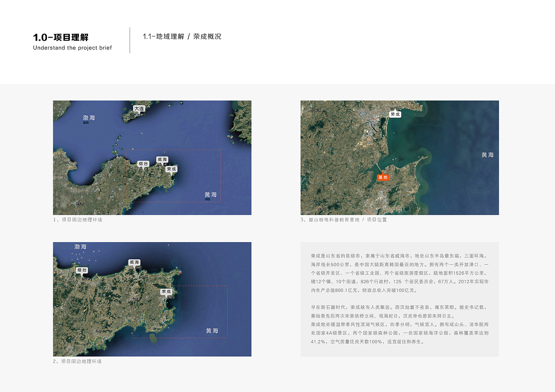Click the orange 基地 site marker
This screenshot has height=392, width=555.
click(x=383, y=177)
